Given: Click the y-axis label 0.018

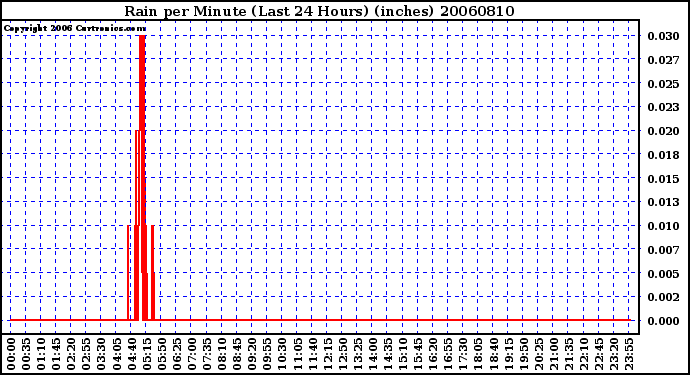Looking at the screenshot, I should click(x=663, y=155).
